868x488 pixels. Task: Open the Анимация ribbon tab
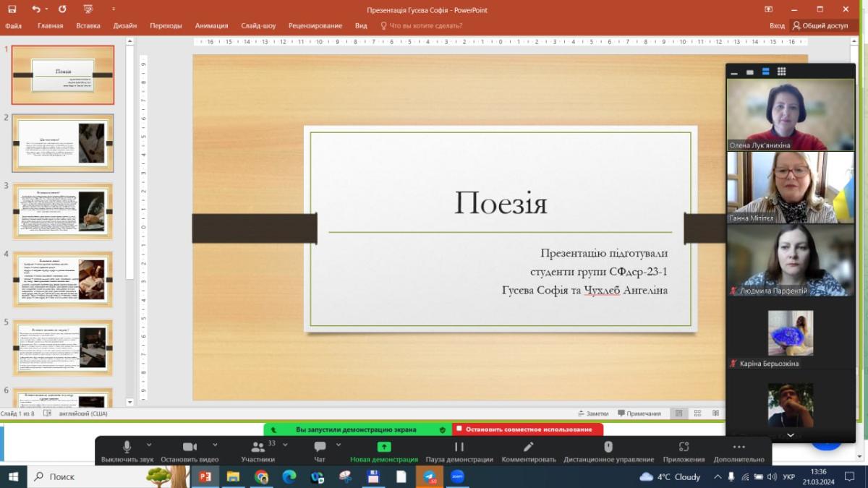pos(211,26)
